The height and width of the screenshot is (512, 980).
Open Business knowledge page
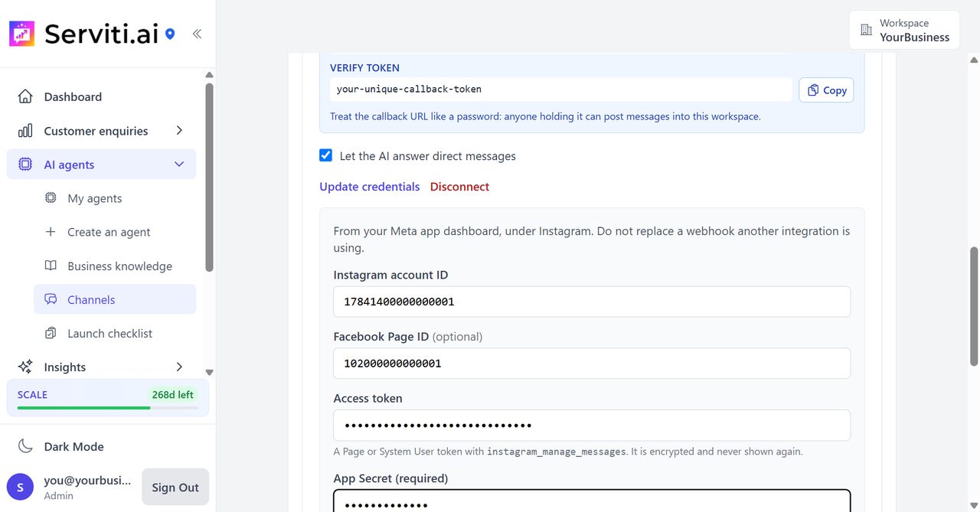(x=115, y=266)
